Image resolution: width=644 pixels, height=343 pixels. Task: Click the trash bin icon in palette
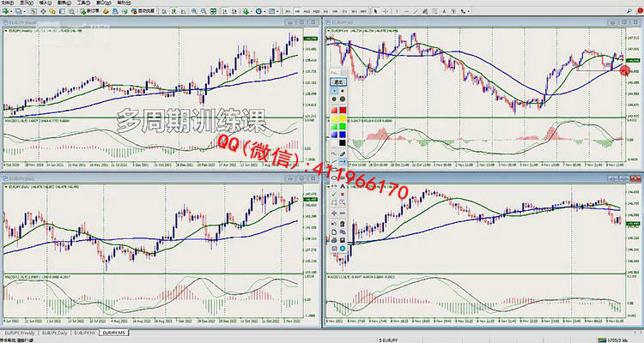343,224
